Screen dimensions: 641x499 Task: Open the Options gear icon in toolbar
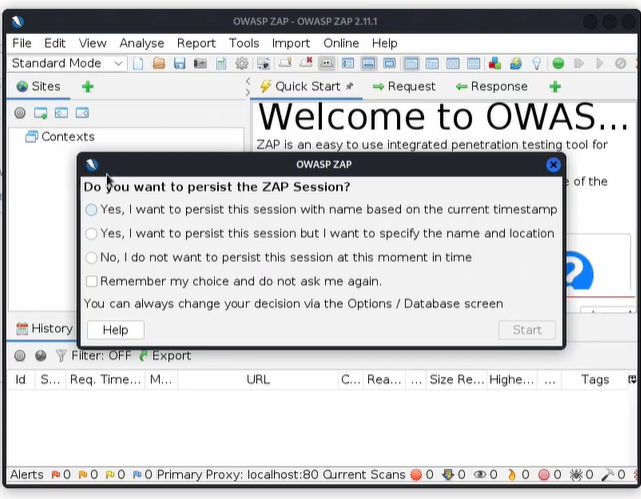click(241, 64)
